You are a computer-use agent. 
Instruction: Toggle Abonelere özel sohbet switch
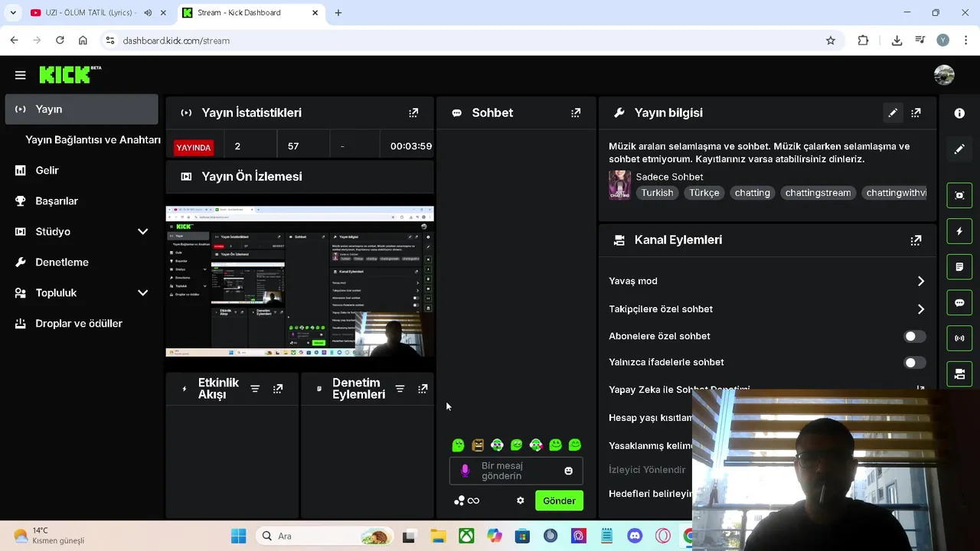coord(914,337)
